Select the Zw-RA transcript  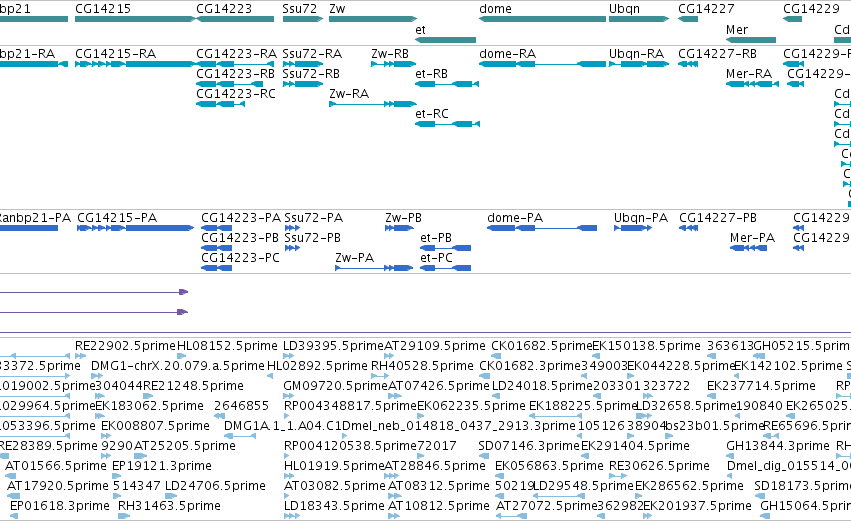(x=373, y=104)
